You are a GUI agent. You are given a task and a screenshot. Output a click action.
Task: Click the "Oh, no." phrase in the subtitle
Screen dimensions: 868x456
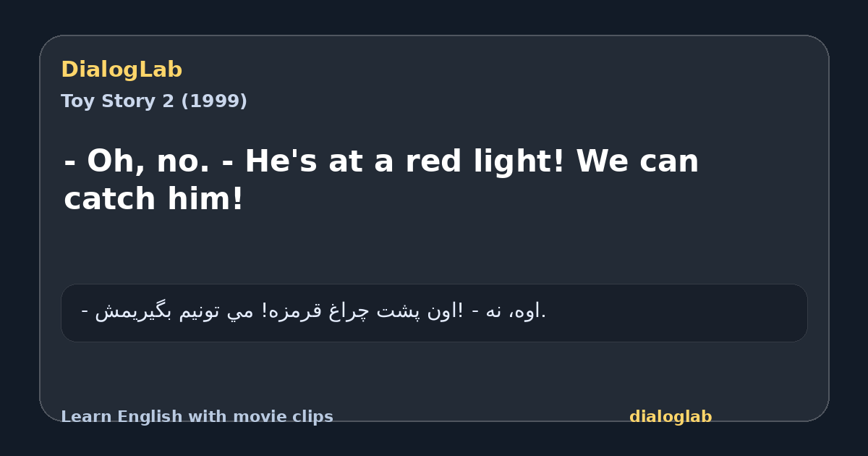tap(149, 161)
